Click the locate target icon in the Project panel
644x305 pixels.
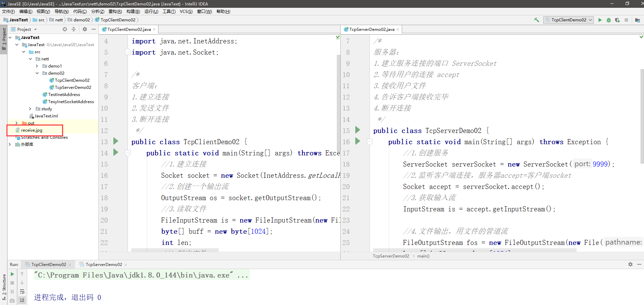click(x=65, y=30)
